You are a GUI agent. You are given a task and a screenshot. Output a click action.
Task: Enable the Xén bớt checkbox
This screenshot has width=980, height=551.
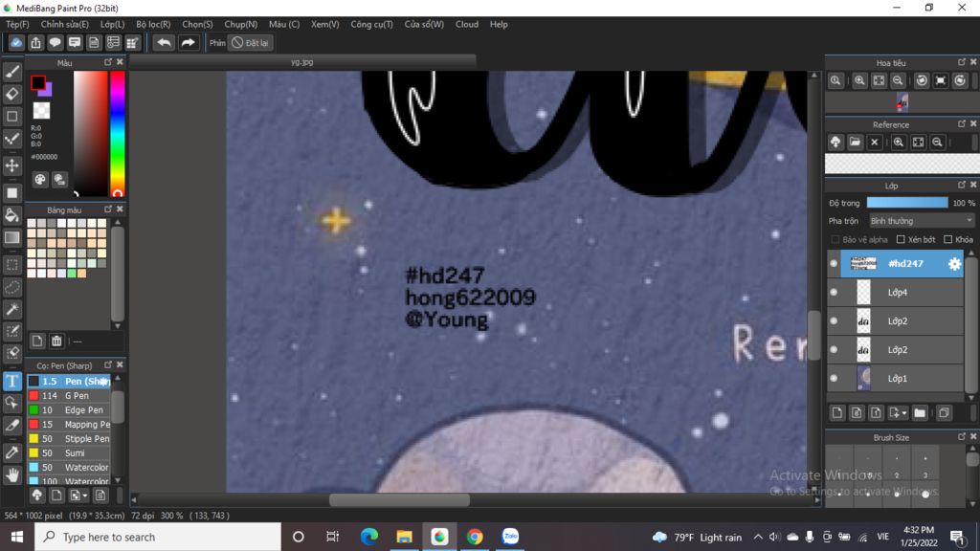pyautogui.click(x=901, y=239)
